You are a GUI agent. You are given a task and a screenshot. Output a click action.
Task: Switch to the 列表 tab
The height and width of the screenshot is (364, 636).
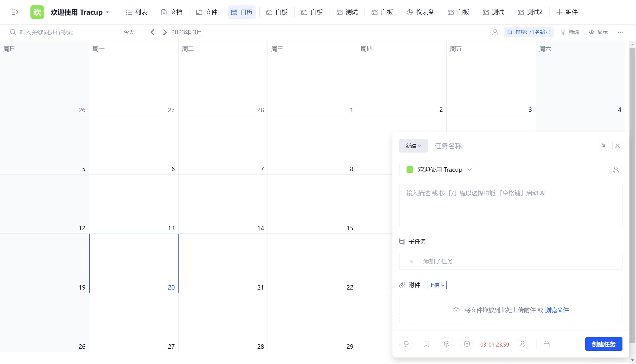pyautogui.click(x=136, y=12)
